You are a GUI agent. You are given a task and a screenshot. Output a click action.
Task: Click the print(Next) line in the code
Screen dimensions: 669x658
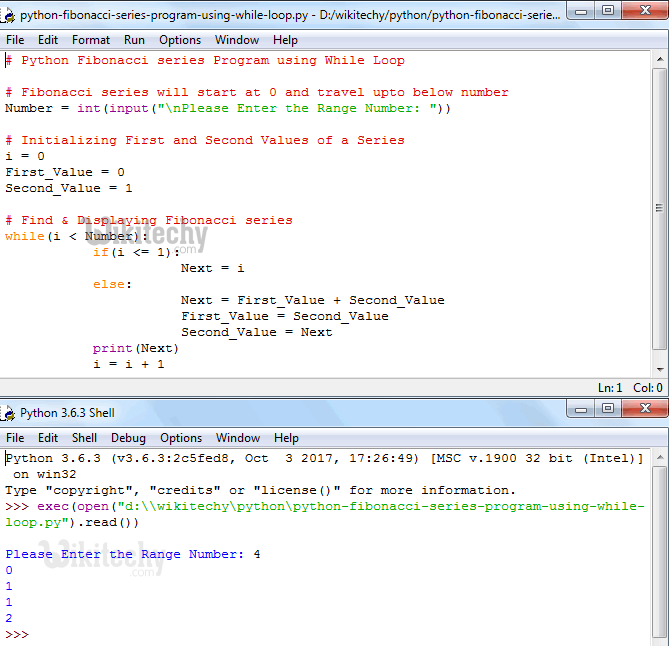click(x=135, y=348)
